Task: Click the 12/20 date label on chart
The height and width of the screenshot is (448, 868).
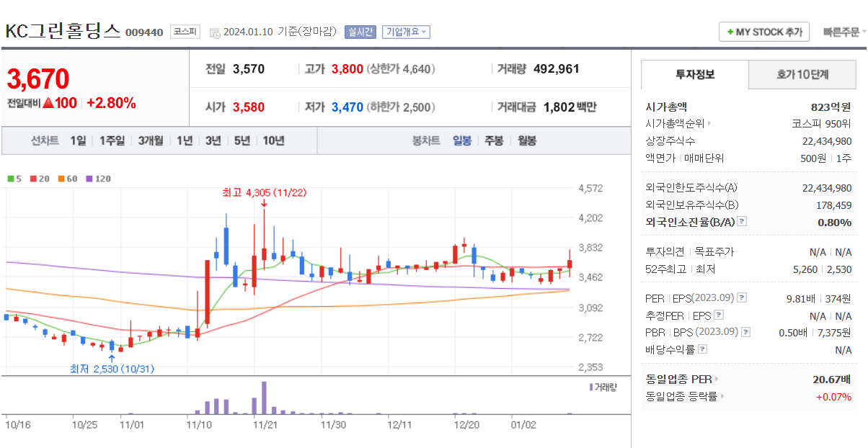Action: [x=467, y=425]
